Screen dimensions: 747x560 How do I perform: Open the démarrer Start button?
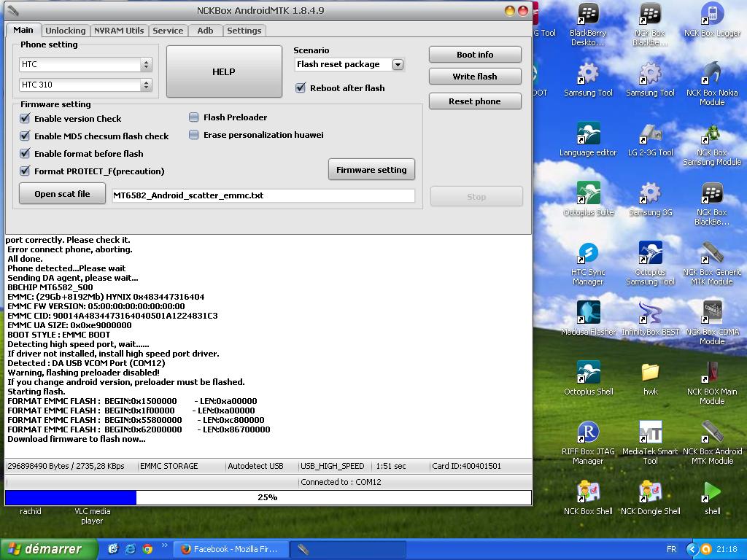pos(49,549)
